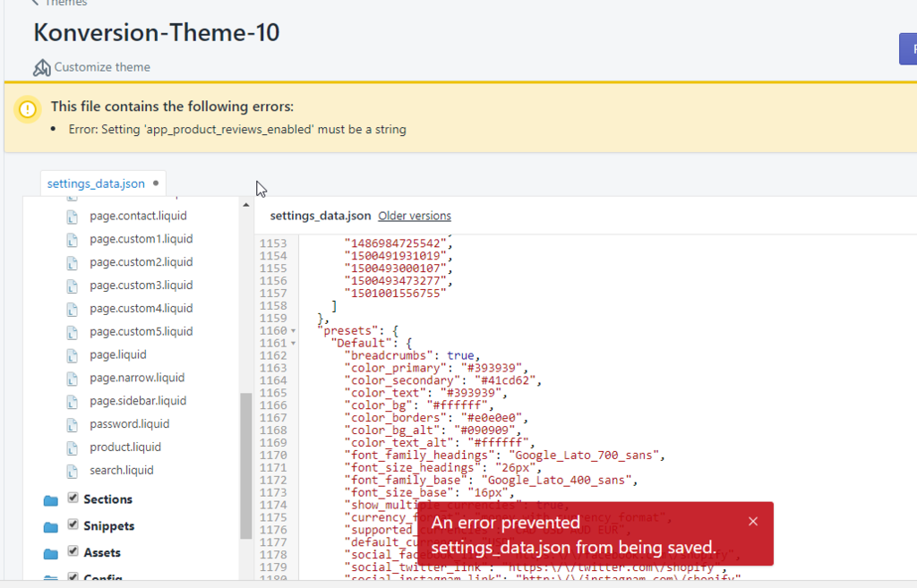Click the Assets folder icon
Image resolution: width=917 pixels, height=588 pixels.
(51, 554)
